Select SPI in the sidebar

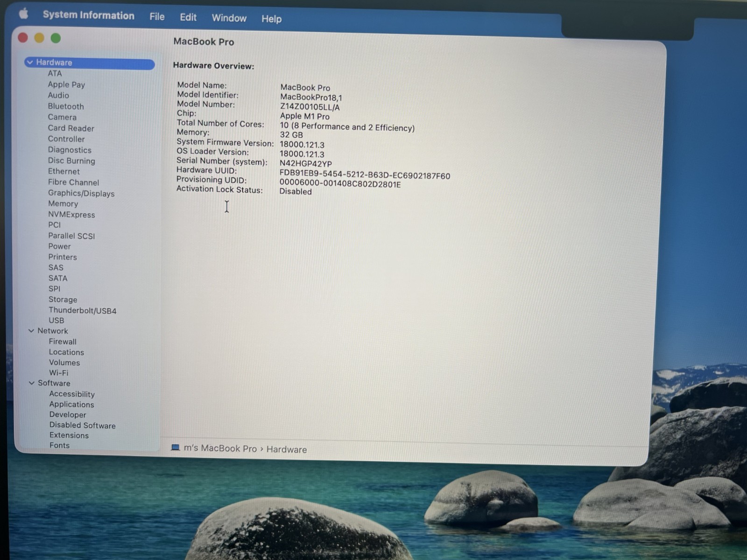55,289
